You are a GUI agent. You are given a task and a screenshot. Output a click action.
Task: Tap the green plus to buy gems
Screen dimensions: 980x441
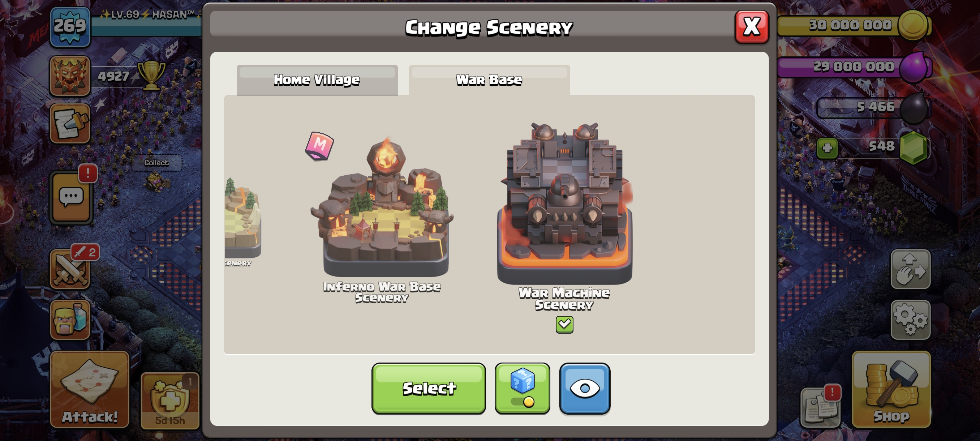(x=827, y=148)
